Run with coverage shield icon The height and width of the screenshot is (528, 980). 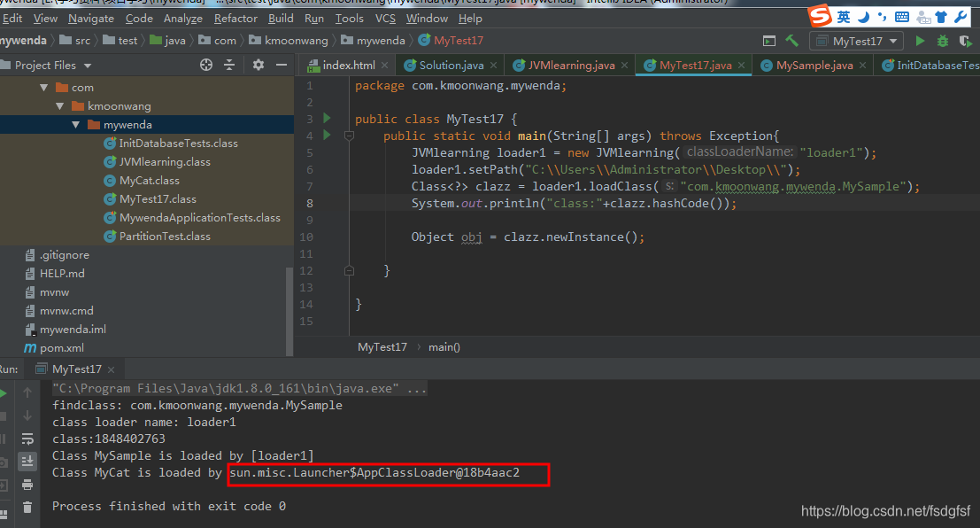tap(966, 41)
